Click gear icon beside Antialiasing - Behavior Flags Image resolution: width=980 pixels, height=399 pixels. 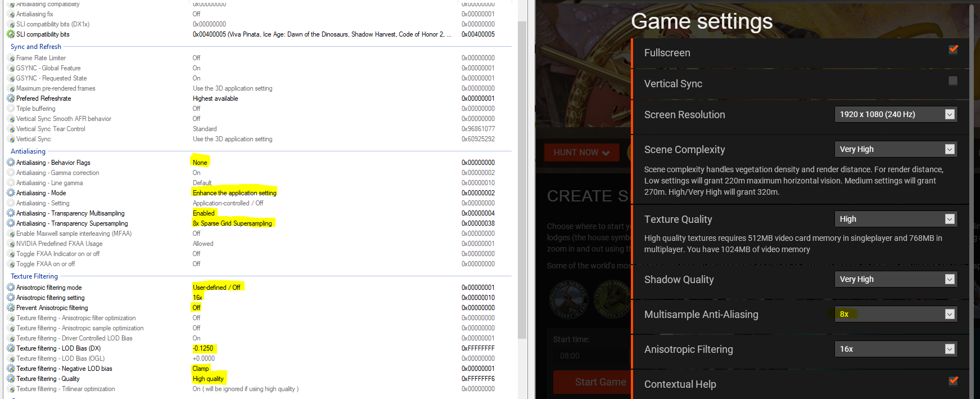tap(11, 163)
